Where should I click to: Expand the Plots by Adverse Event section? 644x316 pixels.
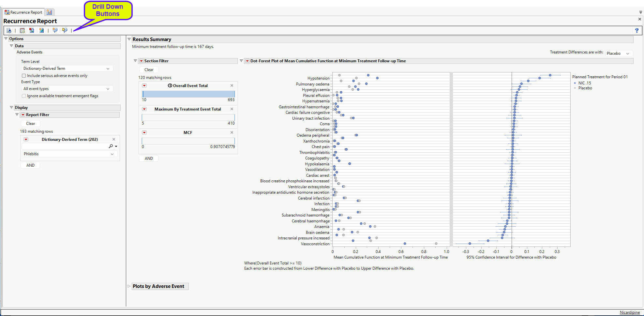129,286
